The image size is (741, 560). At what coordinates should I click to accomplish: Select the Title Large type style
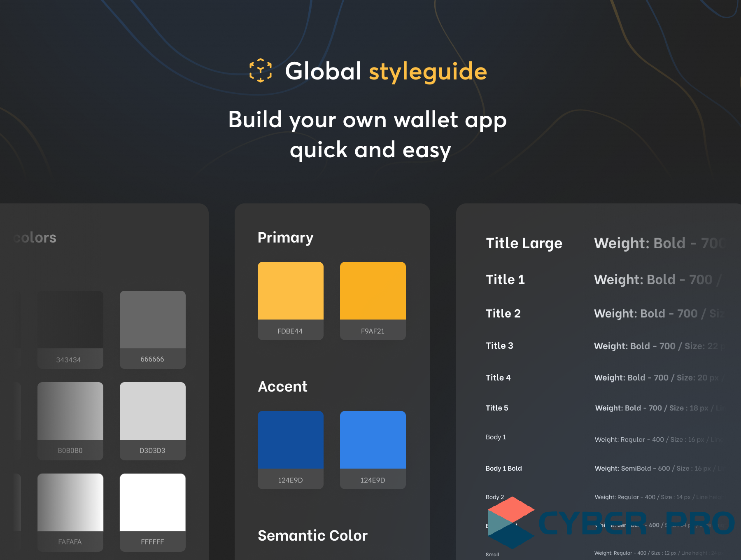(524, 243)
